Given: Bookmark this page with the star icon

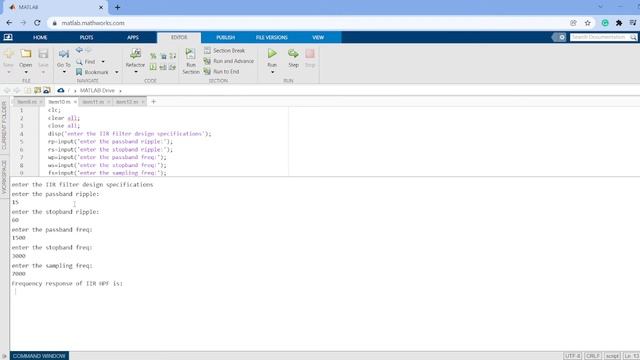Looking at the screenshot, I should tap(587, 23).
